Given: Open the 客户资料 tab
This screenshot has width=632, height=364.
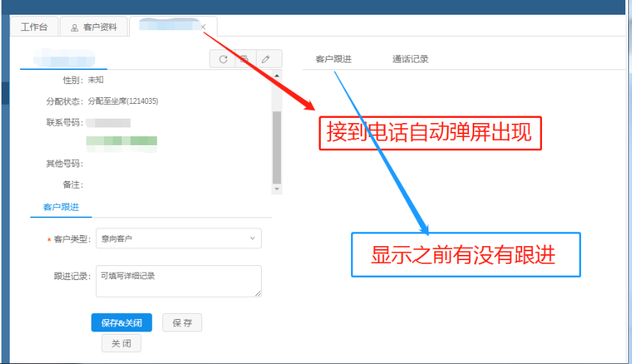Looking at the screenshot, I should click(94, 27).
